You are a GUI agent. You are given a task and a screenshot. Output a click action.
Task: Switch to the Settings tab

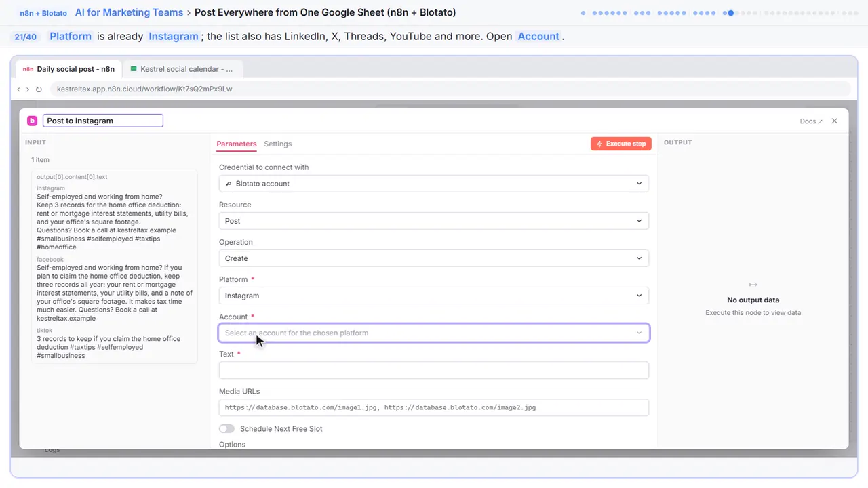click(x=278, y=144)
